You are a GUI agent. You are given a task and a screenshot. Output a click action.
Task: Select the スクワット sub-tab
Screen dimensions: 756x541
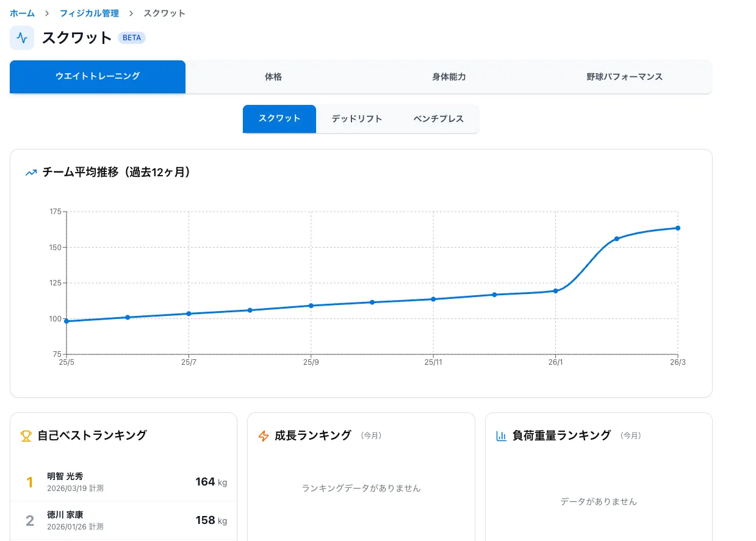[x=279, y=119]
